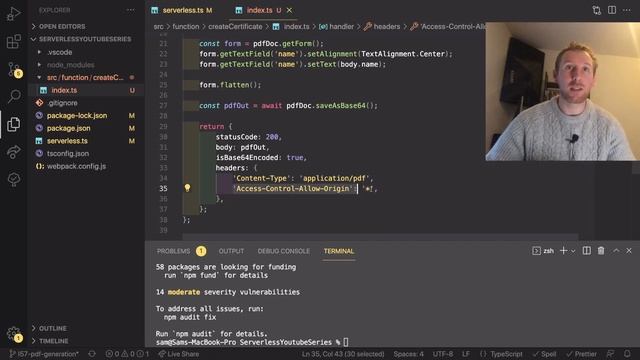The image size is (640, 360).
Task: Open errors and warnings status counter
Action: (x=127, y=354)
